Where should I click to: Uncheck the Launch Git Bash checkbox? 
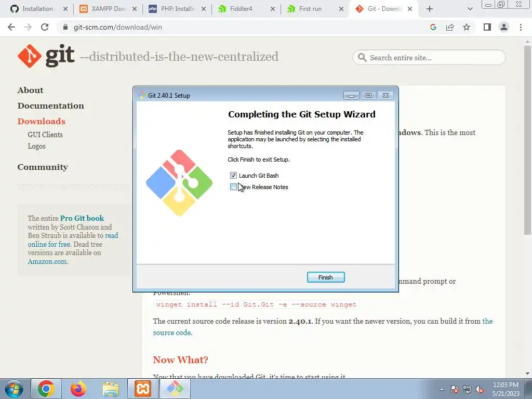coord(233,176)
